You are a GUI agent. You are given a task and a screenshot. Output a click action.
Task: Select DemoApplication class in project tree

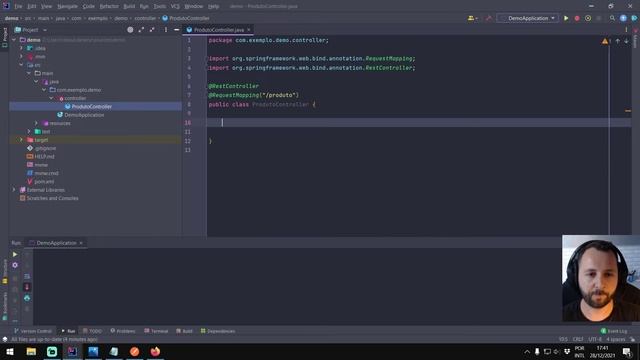84,115
